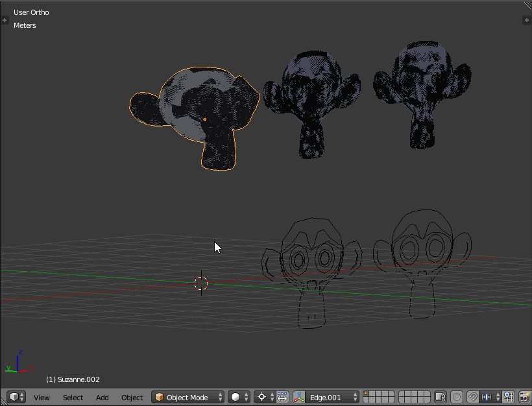
Task: Expand tool shelf with left plus icon
Action: coord(5,20)
